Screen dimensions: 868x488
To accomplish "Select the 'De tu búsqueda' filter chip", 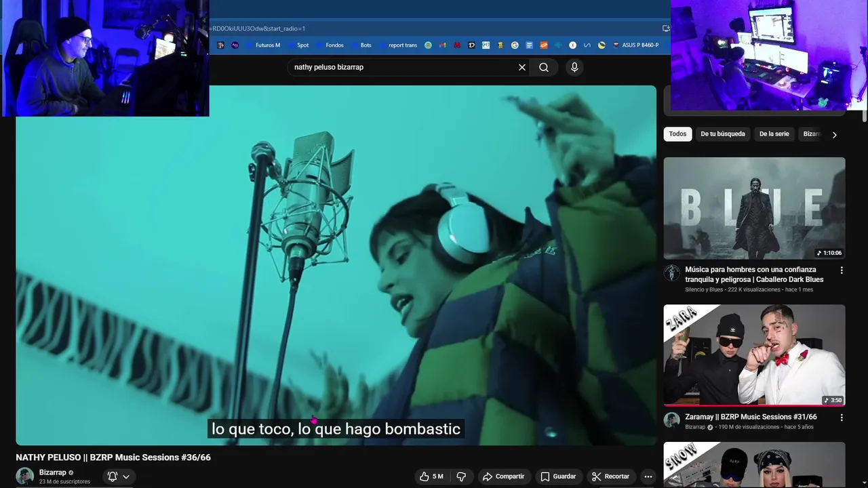I will pyautogui.click(x=723, y=134).
